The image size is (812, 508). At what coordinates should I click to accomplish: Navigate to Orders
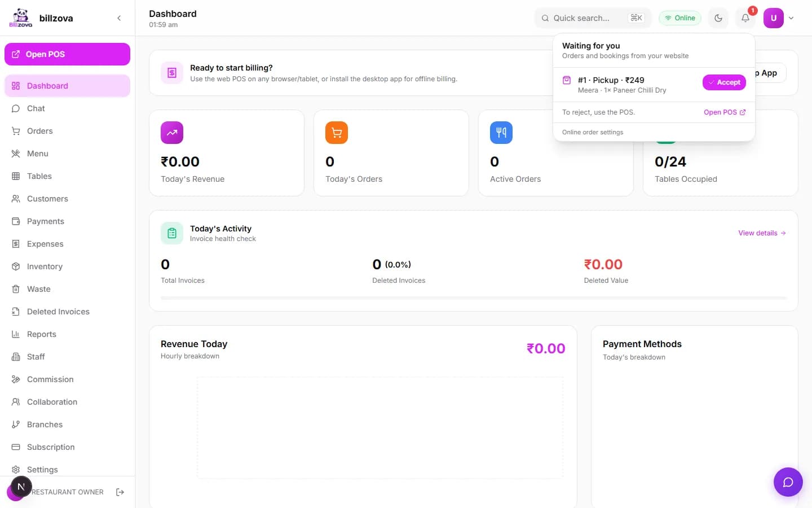[x=67, y=131]
